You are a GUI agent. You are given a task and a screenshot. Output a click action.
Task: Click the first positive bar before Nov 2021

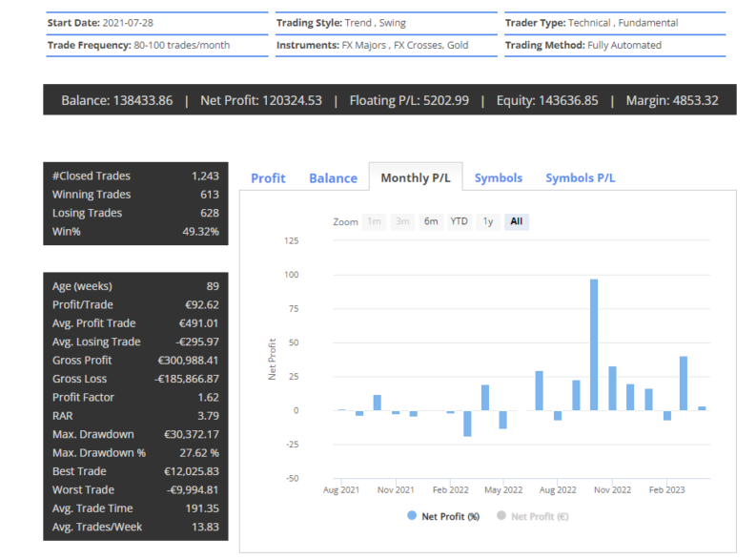pos(378,403)
